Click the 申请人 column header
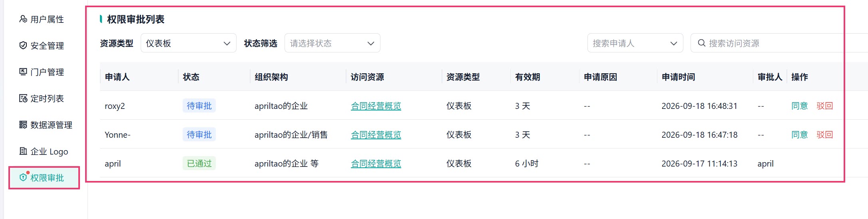This screenshot has width=868, height=219. (117, 77)
